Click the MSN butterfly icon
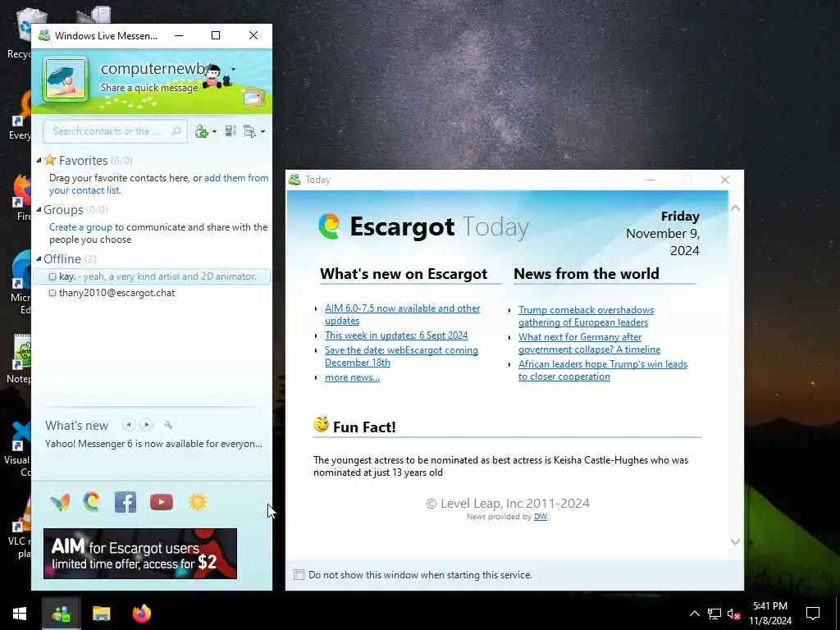 click(x=61, y=502)
